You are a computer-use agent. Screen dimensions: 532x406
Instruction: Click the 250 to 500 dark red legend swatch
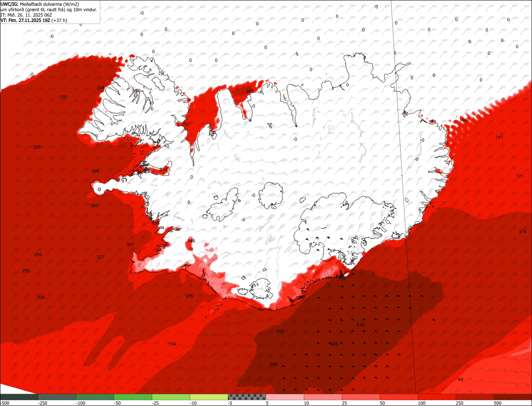[475, 397]
